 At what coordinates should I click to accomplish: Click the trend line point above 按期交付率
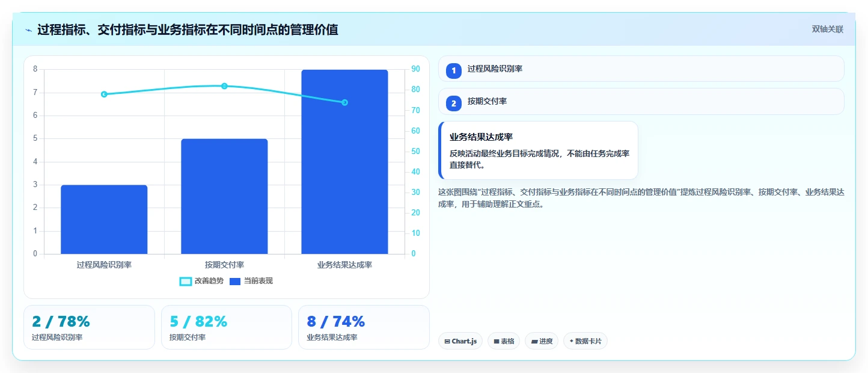point(224,86)
